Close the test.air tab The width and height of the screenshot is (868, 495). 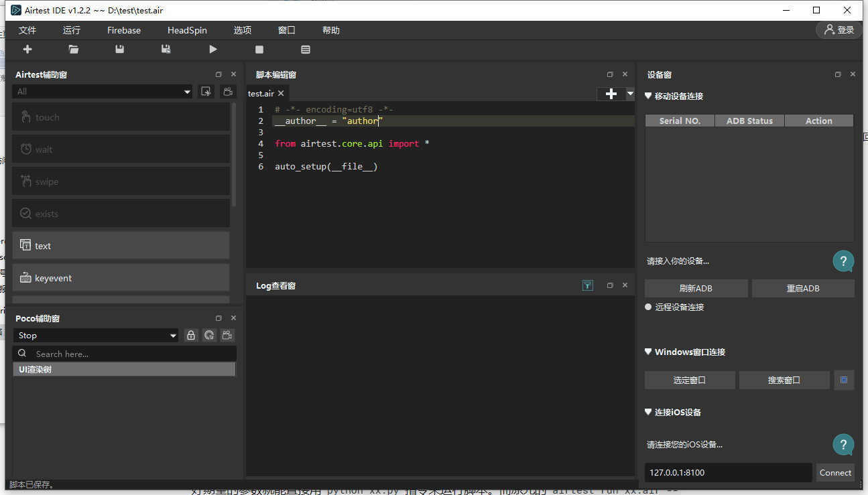281,94
